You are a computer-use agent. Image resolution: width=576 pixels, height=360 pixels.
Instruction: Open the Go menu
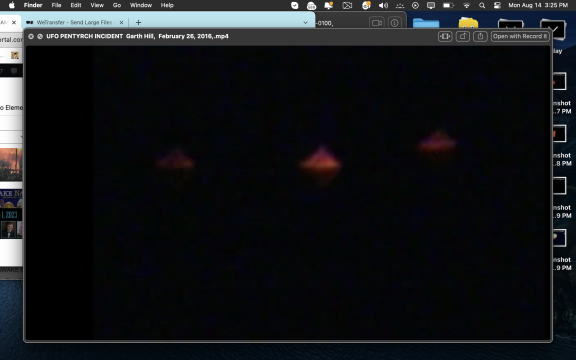[117, 5]
